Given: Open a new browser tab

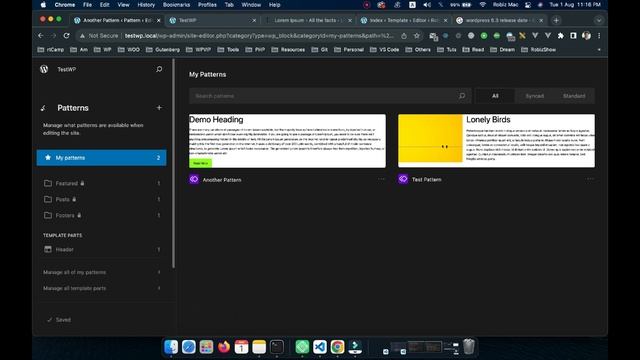Looking at the screenshot, I should click(x=556, y=20).
